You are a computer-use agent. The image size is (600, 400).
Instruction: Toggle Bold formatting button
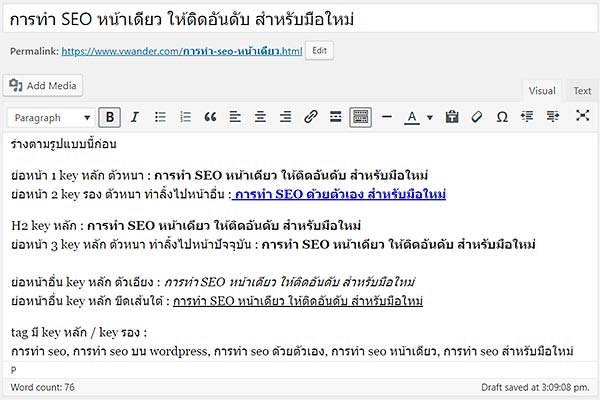(x=109, y=117)
